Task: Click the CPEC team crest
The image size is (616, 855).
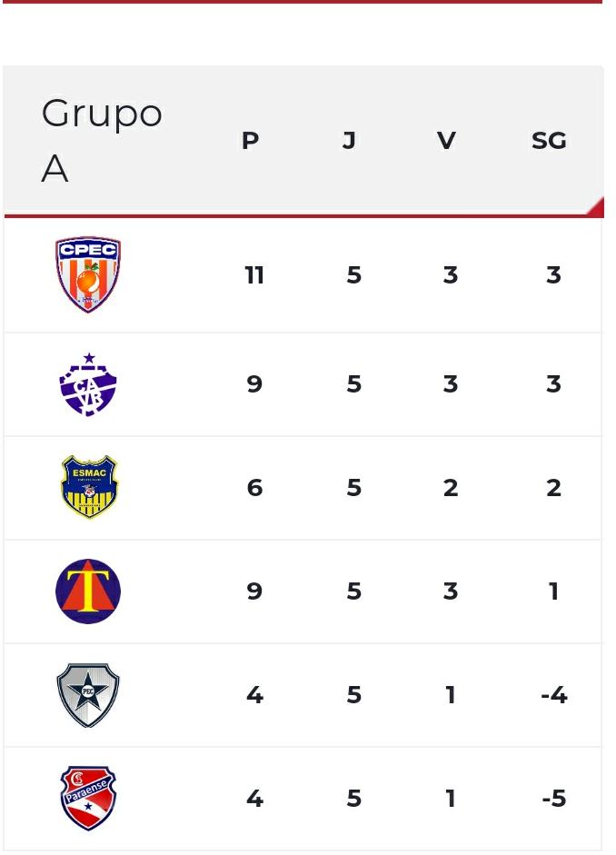Action: point(88,274)
